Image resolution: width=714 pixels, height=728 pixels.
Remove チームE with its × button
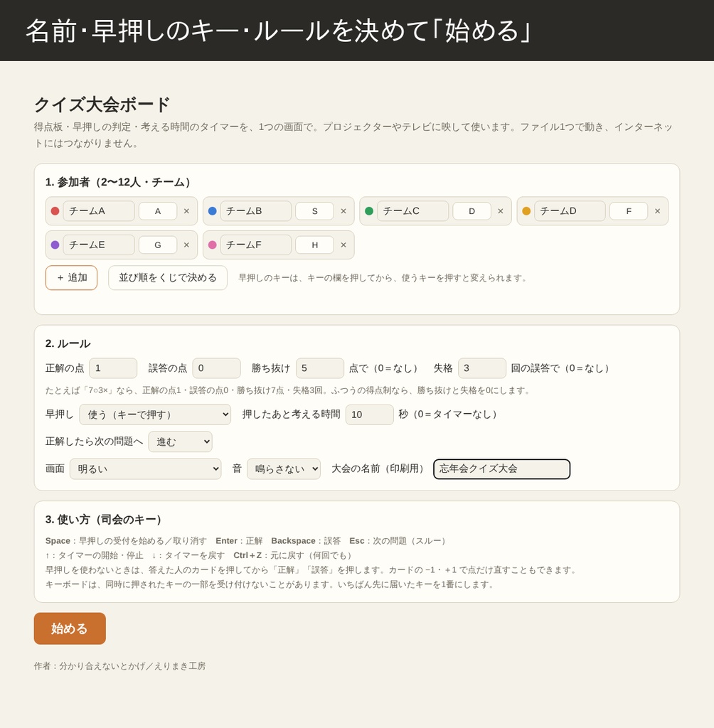[186, 245]
